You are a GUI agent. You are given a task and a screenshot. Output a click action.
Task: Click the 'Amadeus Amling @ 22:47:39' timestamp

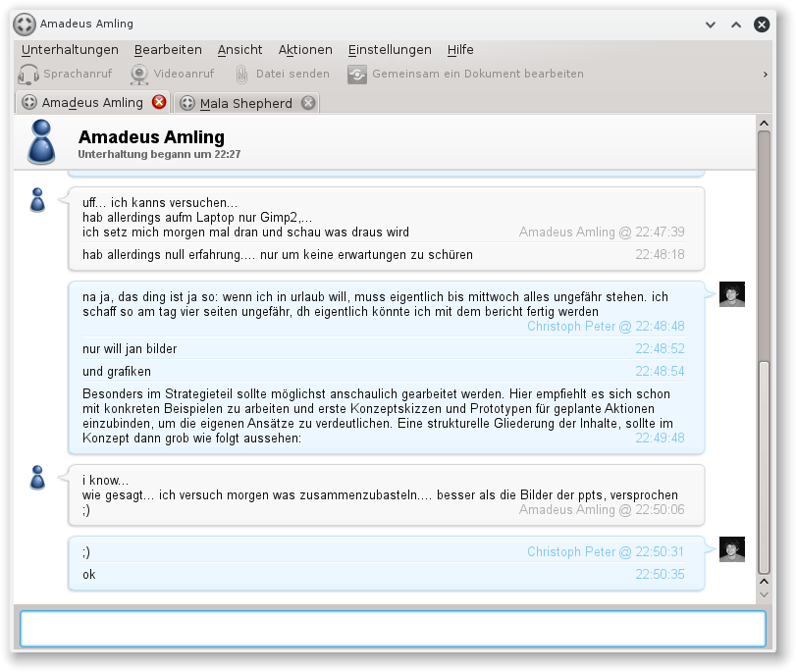tap(602, 232)
